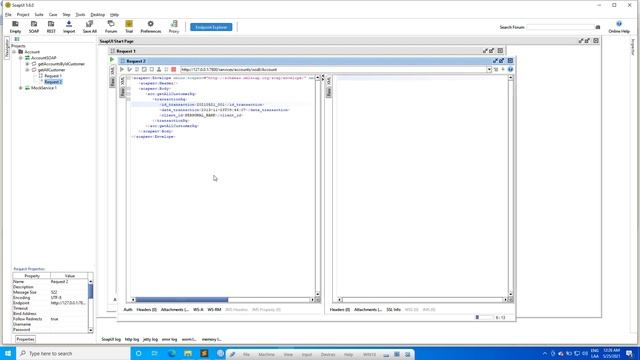Open the Desktop menu
This screenshot has width=640, height=360.
click(x=98, y=15)
